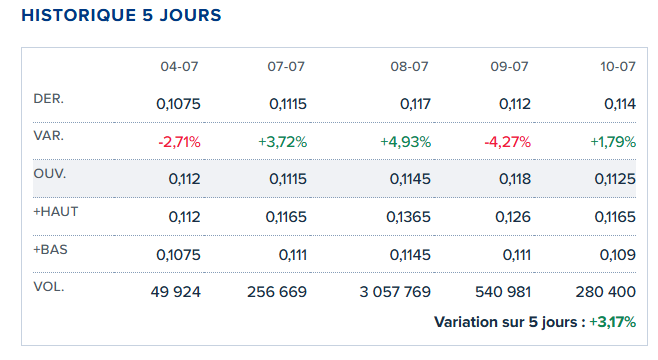Select the 07-07 date column header
This screenshot has width=658, height=360.
click(286, 67)
